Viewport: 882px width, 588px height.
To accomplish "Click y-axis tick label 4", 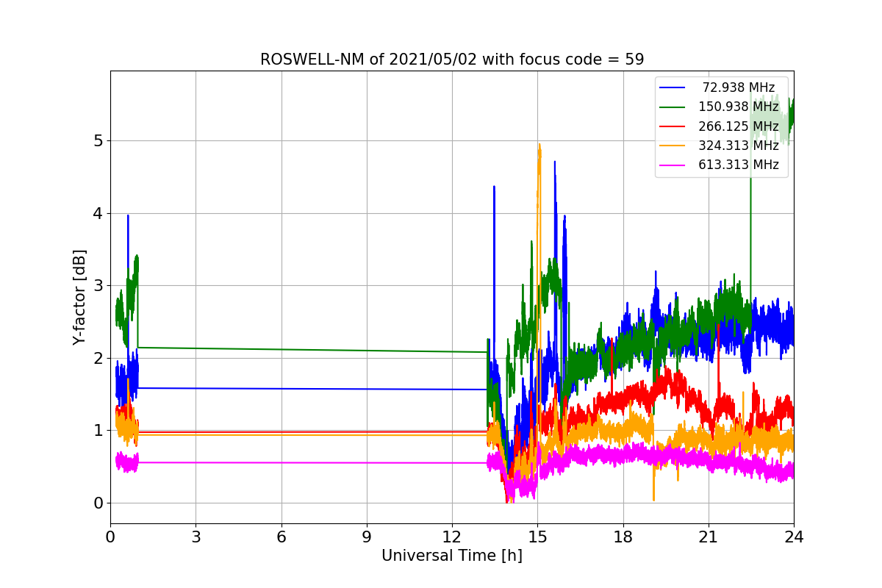I will (98, 213).
